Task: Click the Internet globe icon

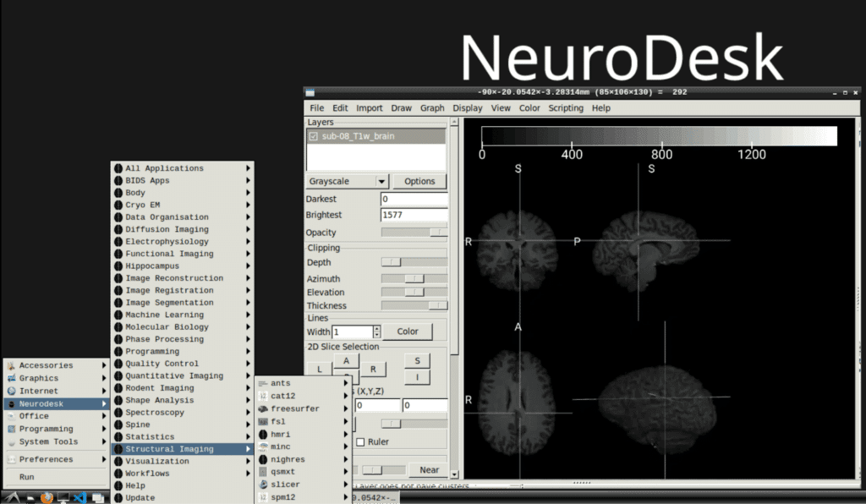Action: click(x=12, y=391)
